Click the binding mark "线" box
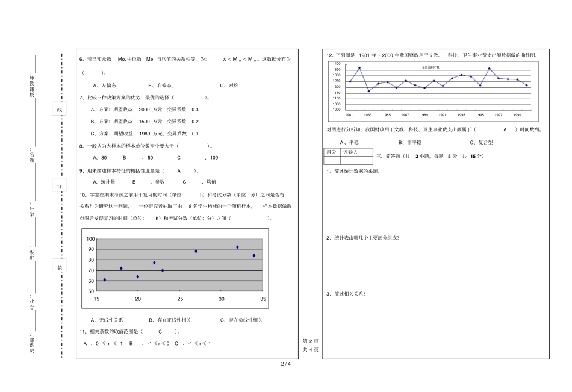Viewport: 572px width, 392px height. click(x=60, y=109)
